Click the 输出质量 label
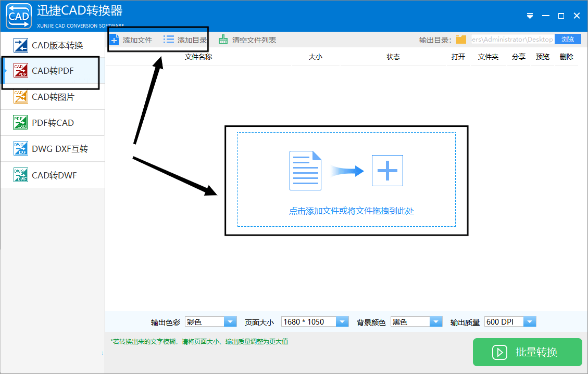The height and width of the screenshot is (374, 588). pos(465,323)
